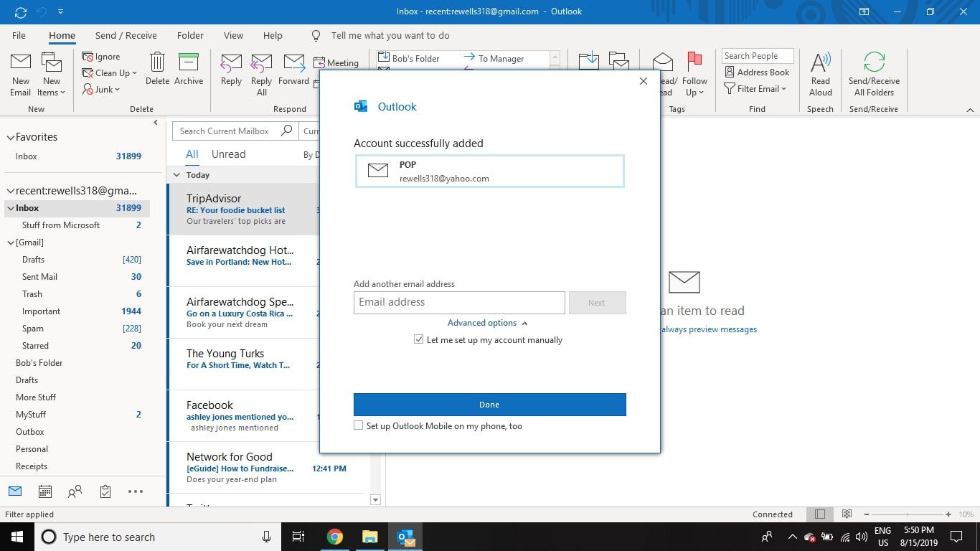Screen dimensions: 980x551
Task: Open the Filter Email dropdown
Action: 755,89
